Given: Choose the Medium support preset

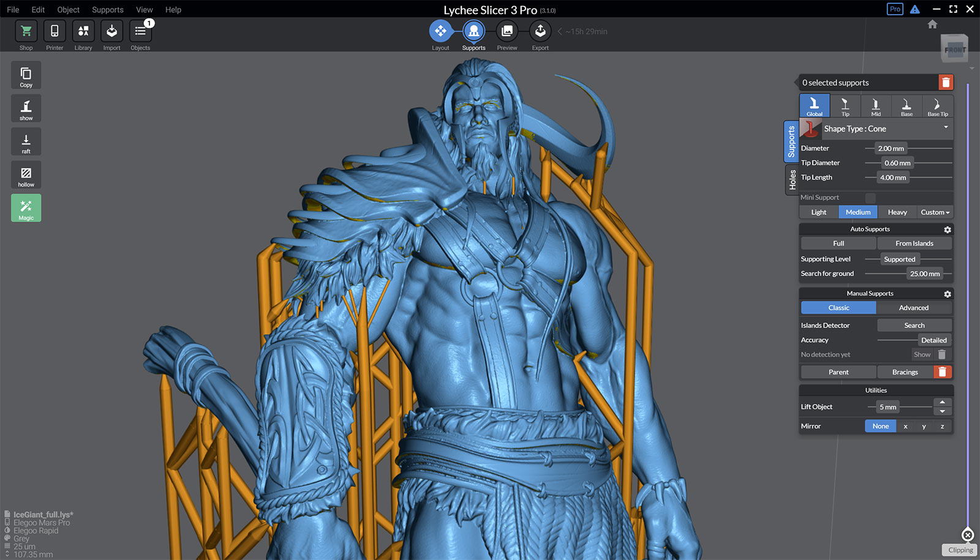Looking at the screenshot, I should (x=858, y=212).
